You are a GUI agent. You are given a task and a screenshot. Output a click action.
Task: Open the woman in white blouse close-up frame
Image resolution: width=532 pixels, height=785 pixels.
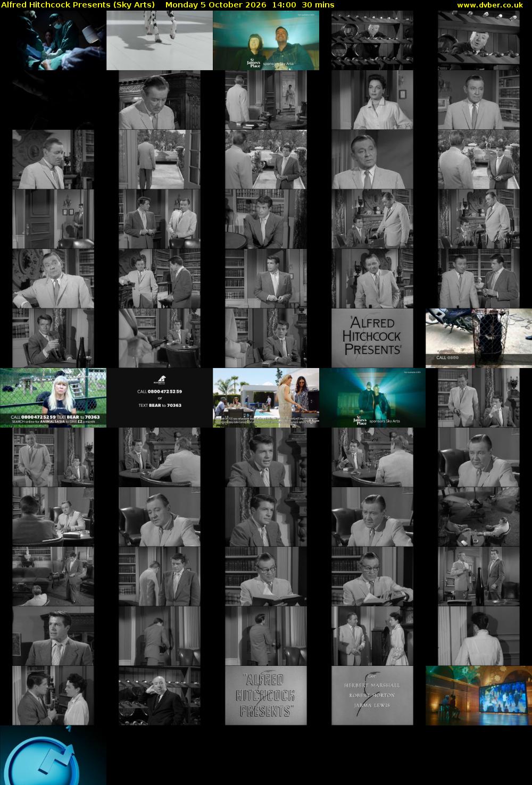(x=372, y=100)
